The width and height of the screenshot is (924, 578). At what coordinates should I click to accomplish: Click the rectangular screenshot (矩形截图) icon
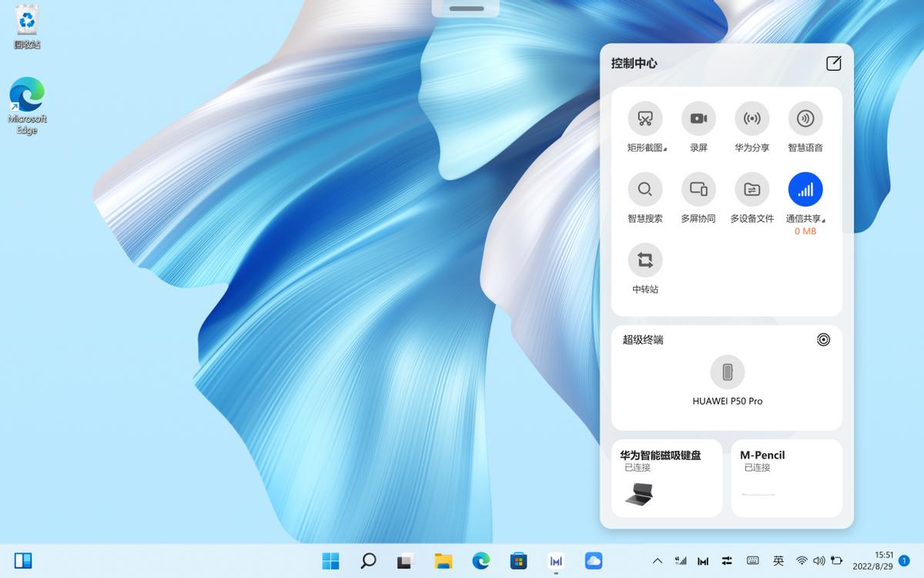tap(644, 119)
